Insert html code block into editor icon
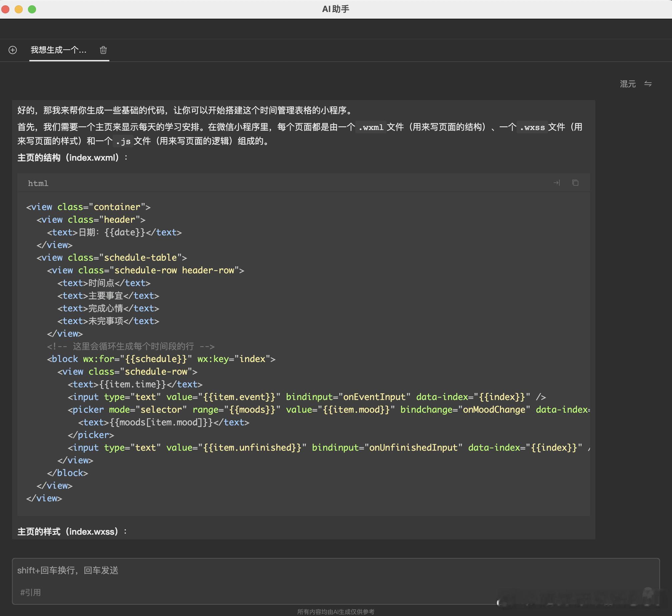 [557, 183]
